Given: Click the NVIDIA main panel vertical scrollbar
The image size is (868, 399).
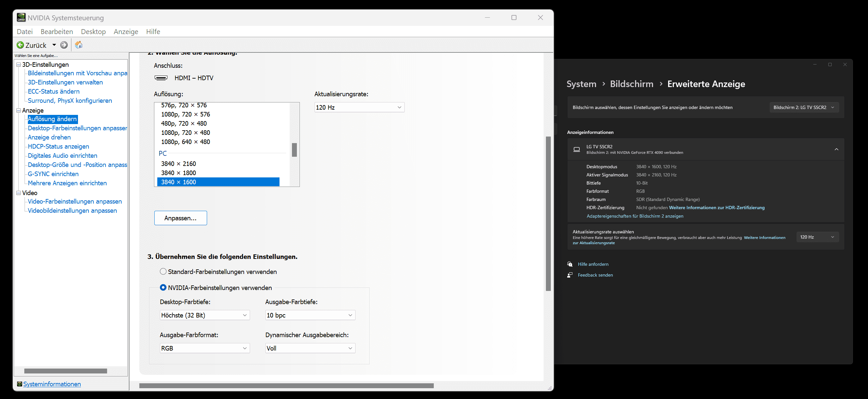Looking at the screenshot, I should 548,214.
